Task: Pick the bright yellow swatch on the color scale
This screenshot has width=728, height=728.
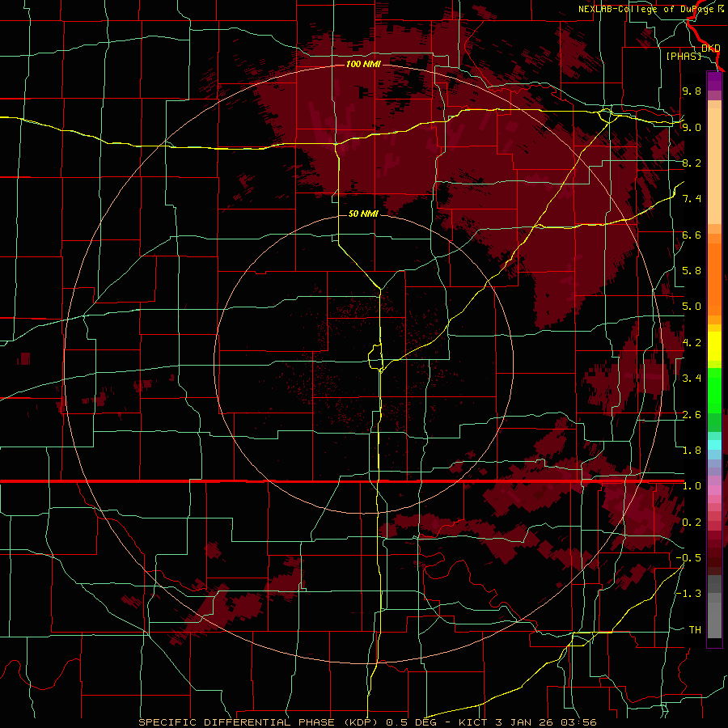Action: (714, 346)
